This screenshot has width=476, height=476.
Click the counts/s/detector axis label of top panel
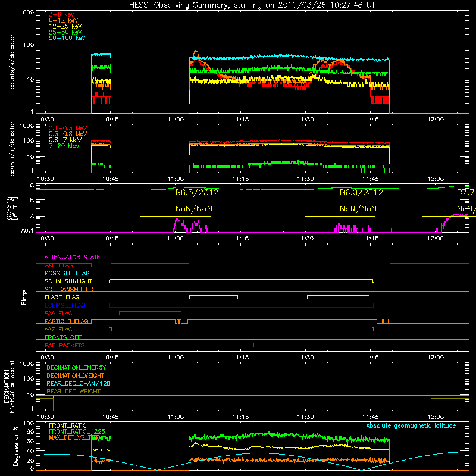tap(12, 62)
